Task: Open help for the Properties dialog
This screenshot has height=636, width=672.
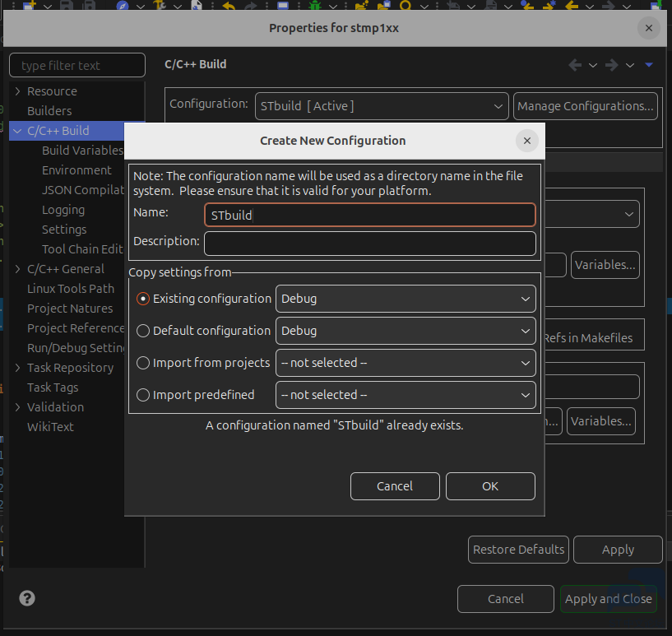Action: [x=27, y=598]
